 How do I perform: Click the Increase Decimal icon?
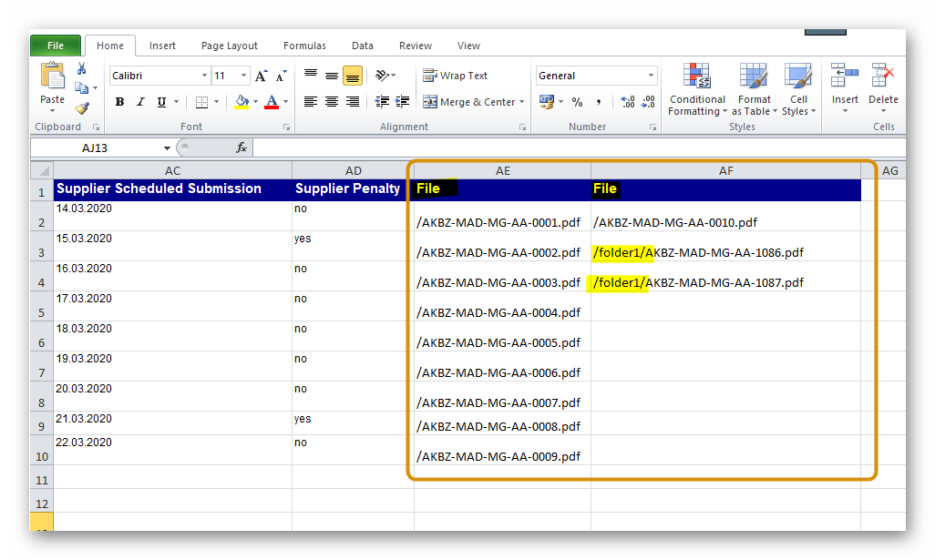[x=627, y=102]
